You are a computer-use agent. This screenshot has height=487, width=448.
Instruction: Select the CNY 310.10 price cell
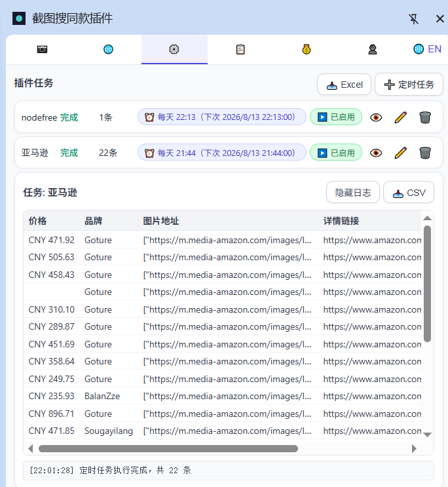(52, 309)
